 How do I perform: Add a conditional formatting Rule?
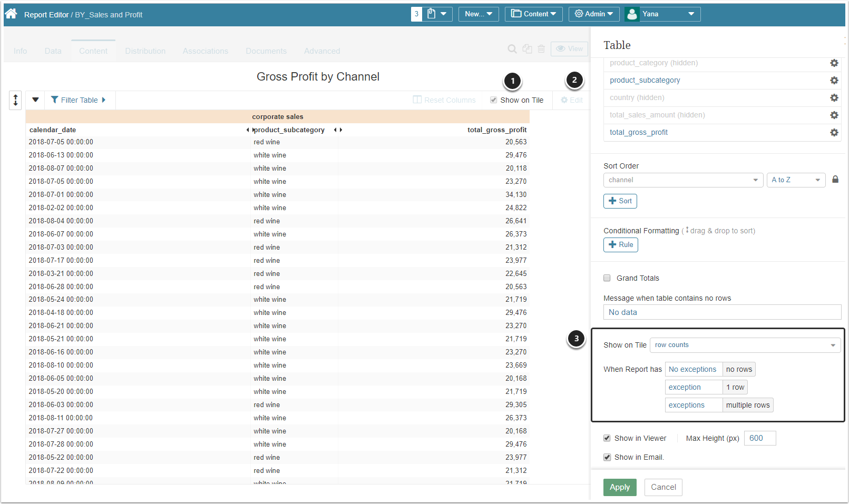point(620,245)
